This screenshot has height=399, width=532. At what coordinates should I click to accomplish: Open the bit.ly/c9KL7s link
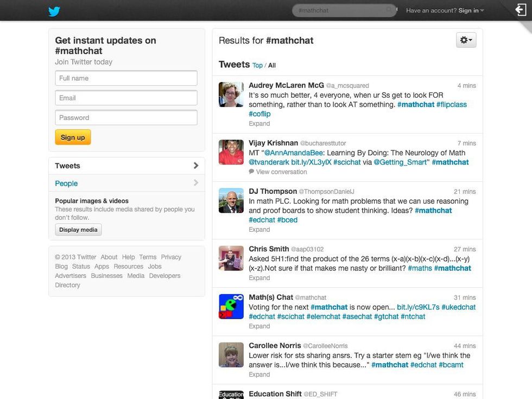pyautogui.click(x=417, y=307)
